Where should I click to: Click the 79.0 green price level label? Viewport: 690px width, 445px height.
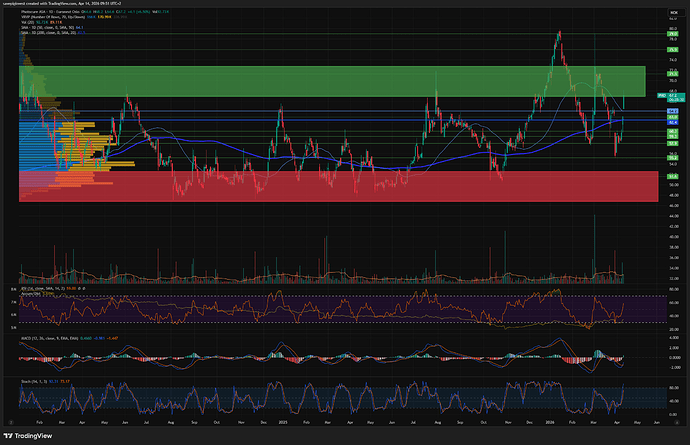[674, 34]
